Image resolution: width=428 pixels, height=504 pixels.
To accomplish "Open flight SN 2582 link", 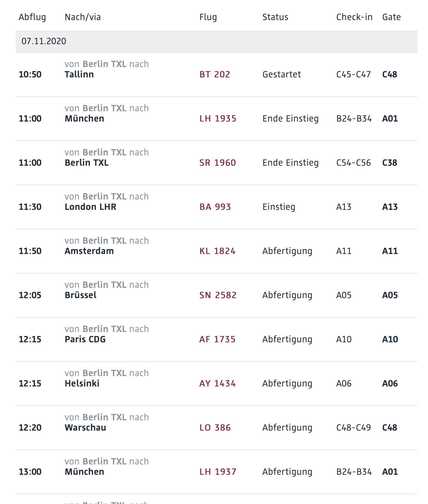I will point(218,295).
